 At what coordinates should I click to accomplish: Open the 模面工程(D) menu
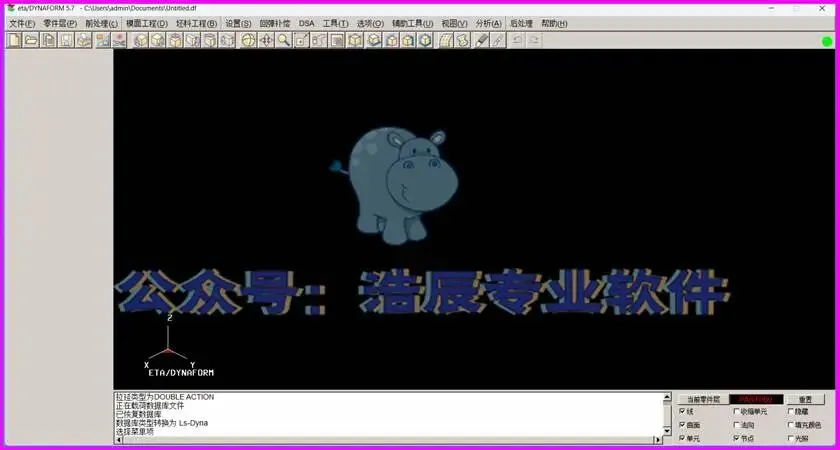tap(147, 24)
